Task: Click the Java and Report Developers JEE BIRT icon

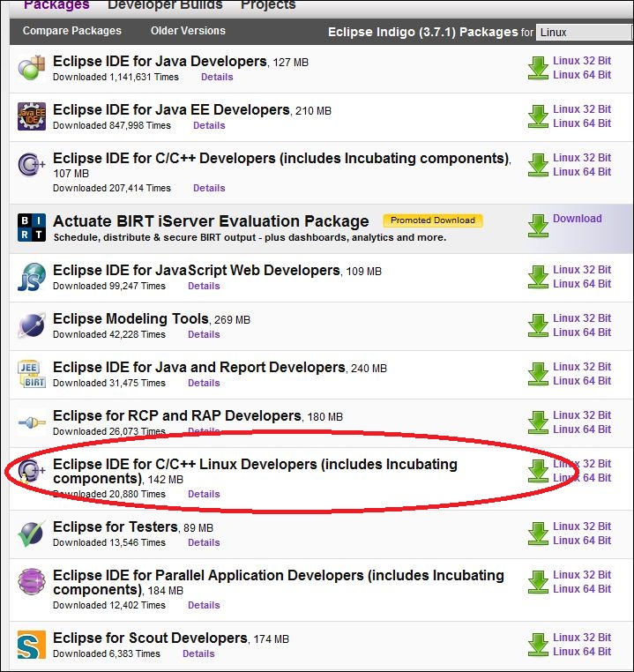Action: click(x=32, y=374)
